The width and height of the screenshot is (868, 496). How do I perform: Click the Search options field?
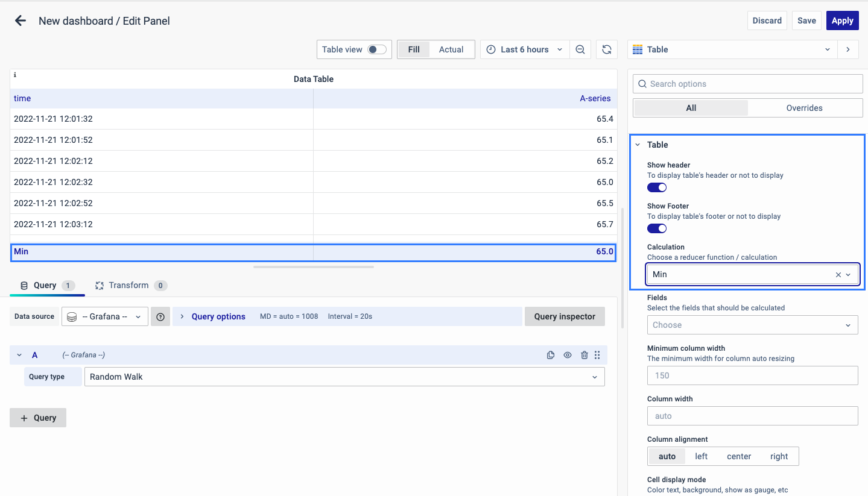point(748,84)
